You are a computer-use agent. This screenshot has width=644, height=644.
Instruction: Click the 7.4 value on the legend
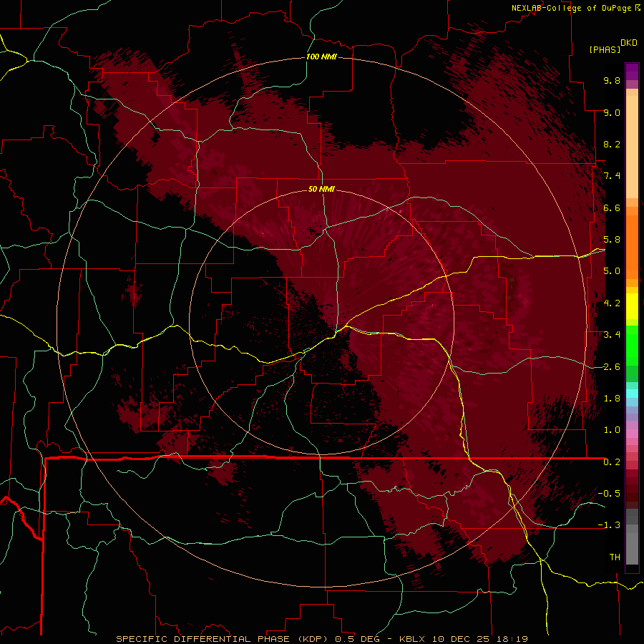pos(612,176)
